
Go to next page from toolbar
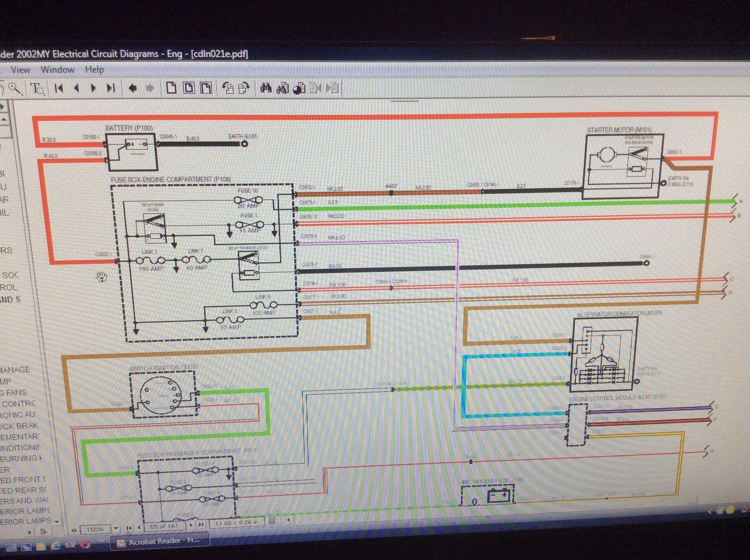pos(93,88)
